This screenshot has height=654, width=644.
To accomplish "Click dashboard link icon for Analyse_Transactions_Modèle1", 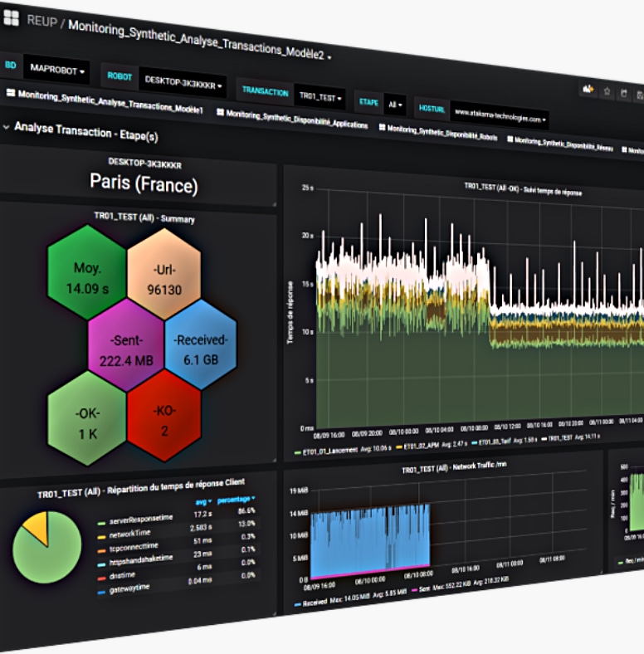I will pyautogui.click(x=11, y=93).
